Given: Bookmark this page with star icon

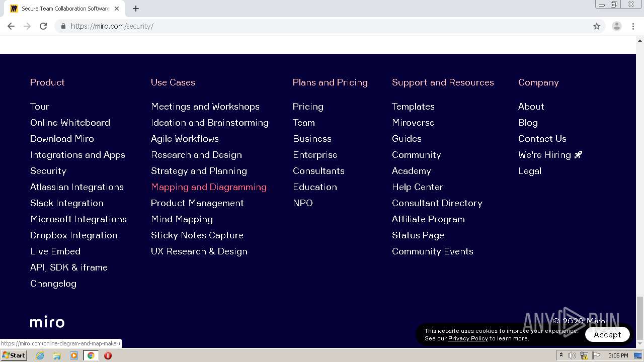Looking at the screenshot, I should point(597,26).
